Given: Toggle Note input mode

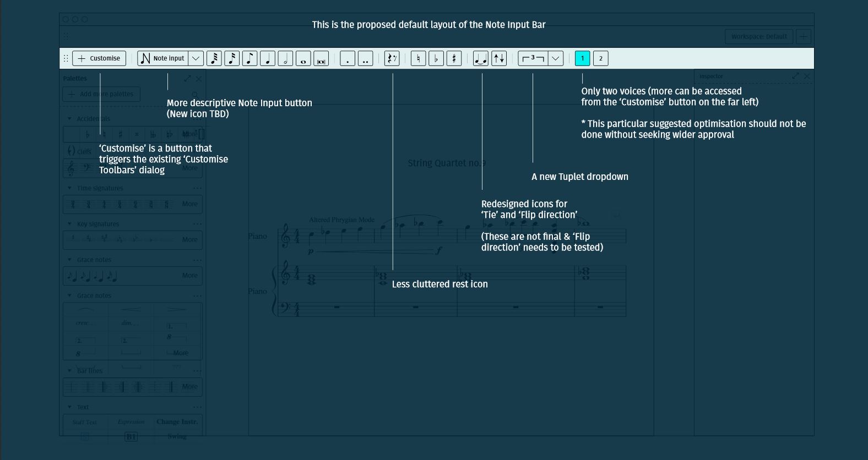Looking at the screenshot, I should 163,58.
